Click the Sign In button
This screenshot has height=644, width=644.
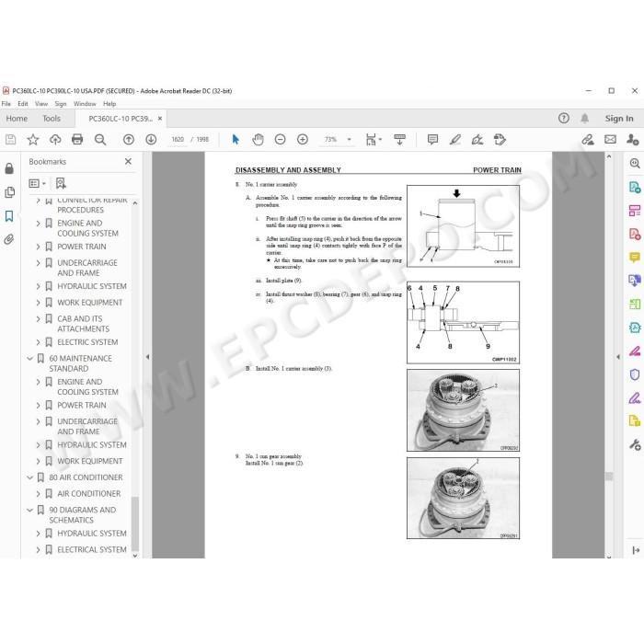pyautogui.click(x=619, y=119)
